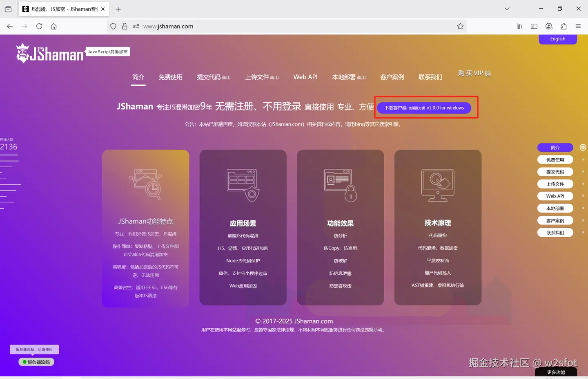
Task: Close the JShaman browser tab
Action: 103,9
